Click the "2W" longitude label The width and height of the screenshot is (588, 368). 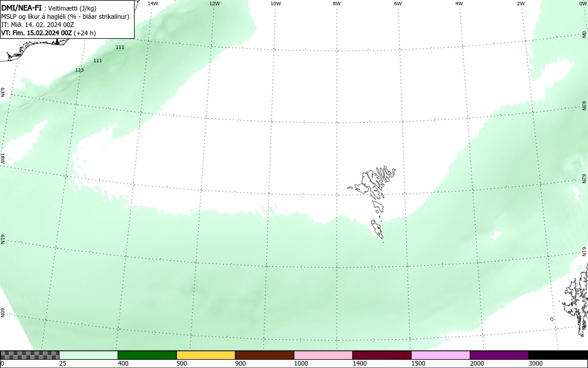coord(520,4)
